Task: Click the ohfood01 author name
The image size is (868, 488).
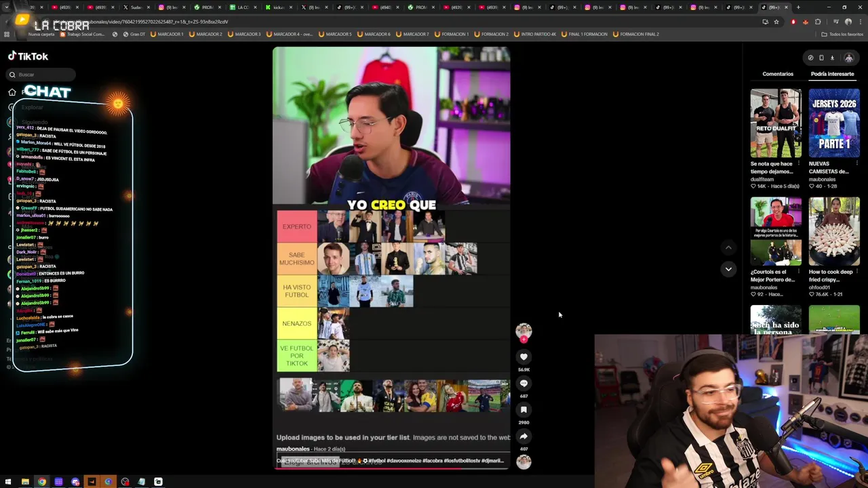Action: pyautogui.click(x=821, y=287)
